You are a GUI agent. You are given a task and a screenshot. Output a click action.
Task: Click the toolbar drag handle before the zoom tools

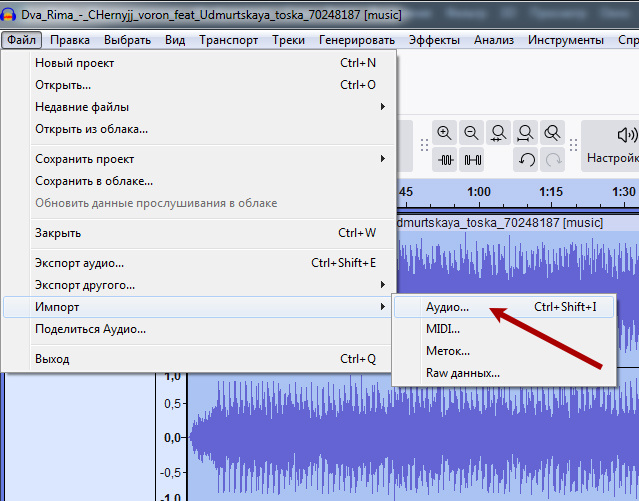point(424,145)
